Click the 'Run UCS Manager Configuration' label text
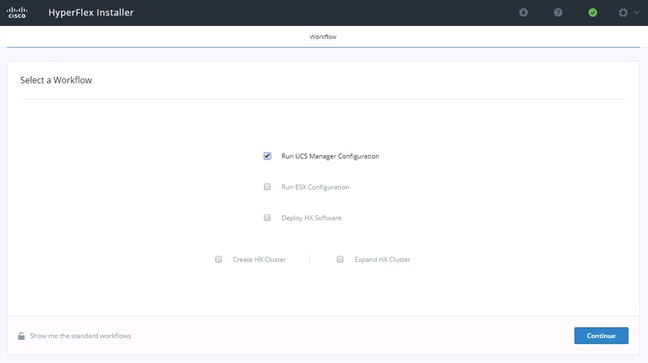Screen dimensions: 648x363 330,156
